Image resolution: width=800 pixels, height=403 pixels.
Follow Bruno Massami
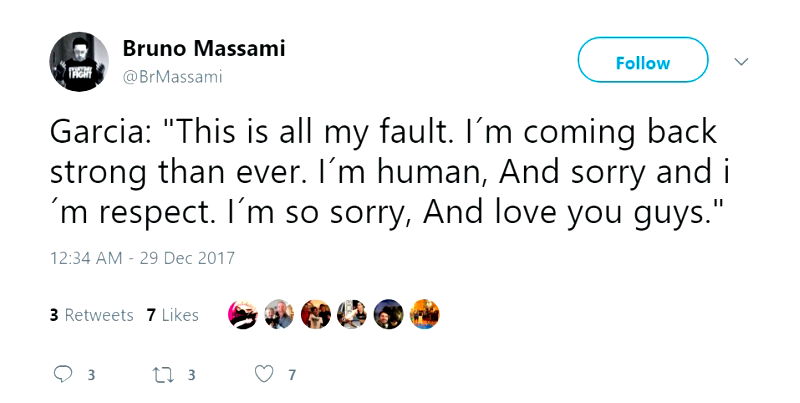(x=642, y=62)
